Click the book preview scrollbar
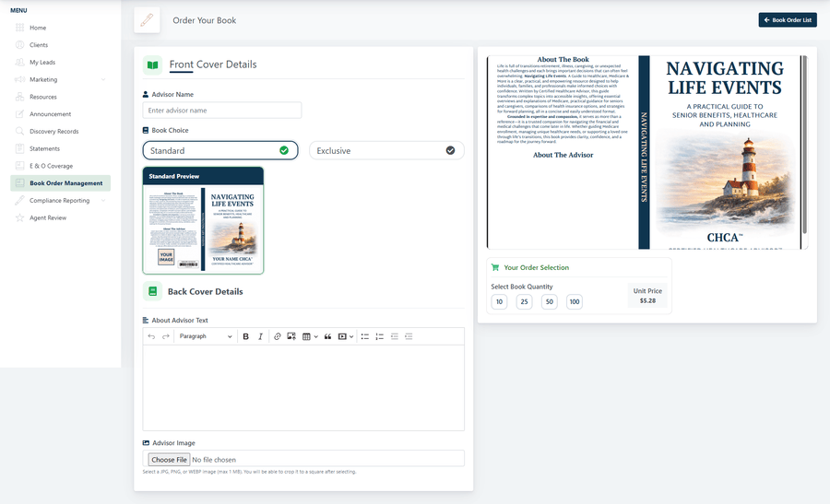Screen dimensions: 830x504 click(x=804, y=145)
